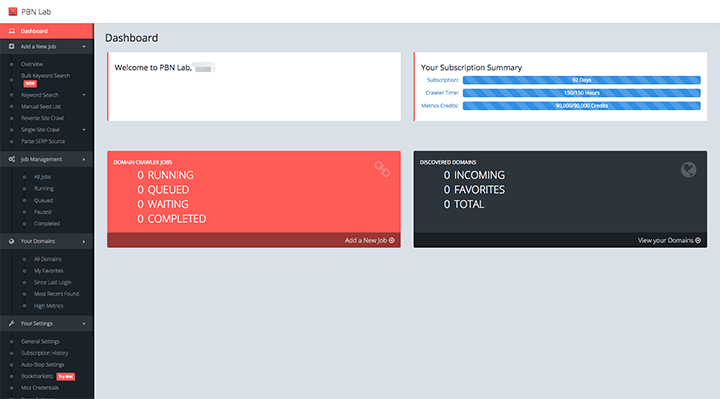Click the 0 FAVORITES count

[x=474, y=190]
